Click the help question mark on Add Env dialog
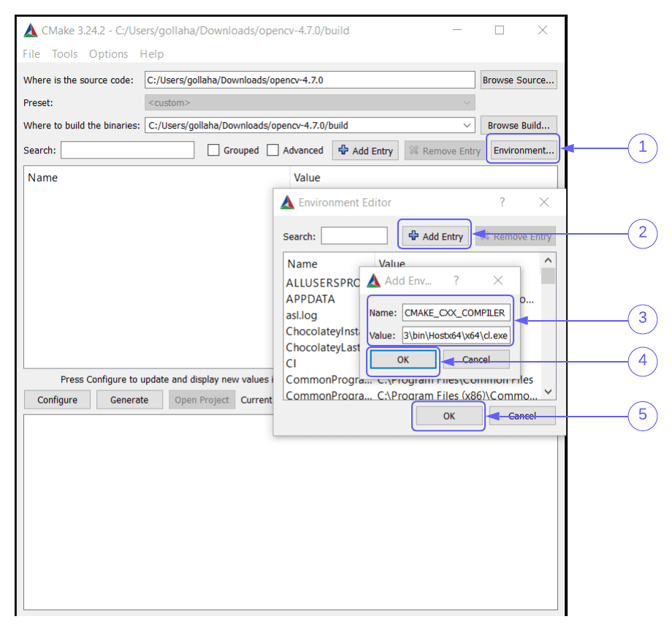Screen dimensions: 672x630 click(x=457, y=280)
